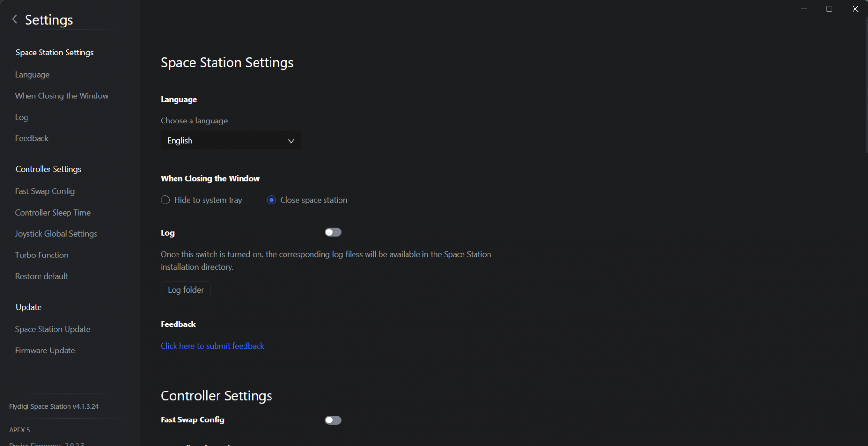Viewport: 868px width, 446px height.
Task: Go back using the Settings arrow
Action: [x=14, y=19]
